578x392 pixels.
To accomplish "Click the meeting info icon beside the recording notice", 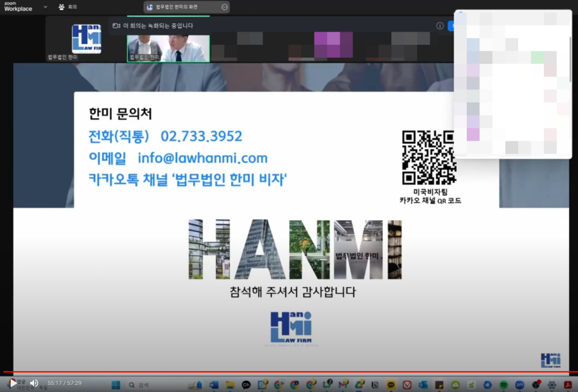I will click(440, 26).
